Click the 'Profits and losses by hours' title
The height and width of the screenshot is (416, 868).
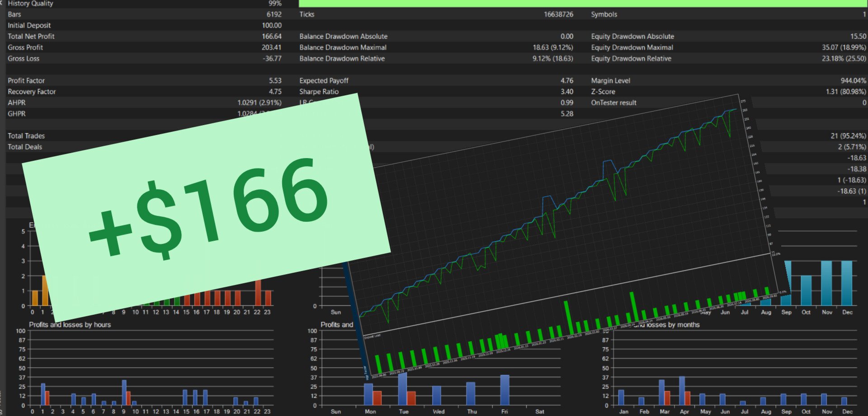pos(70,325)
